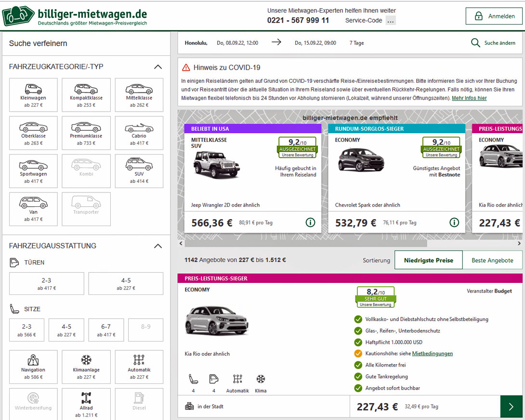Click the seat icon in Kia Rio offer
Screen dimensions: 525x420
(x=194, y=379)
